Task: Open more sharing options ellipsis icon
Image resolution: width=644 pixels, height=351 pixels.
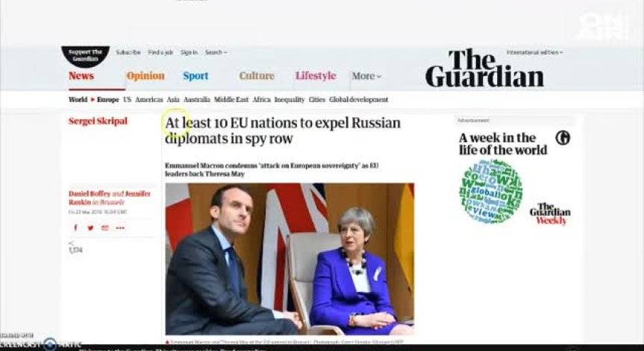Action: [120, 228]
